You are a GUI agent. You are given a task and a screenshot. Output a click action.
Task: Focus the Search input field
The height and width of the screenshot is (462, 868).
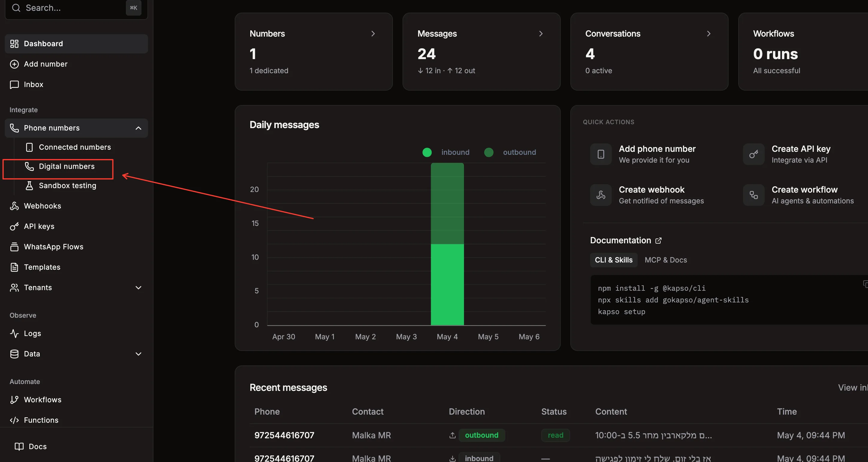(76, 8)
